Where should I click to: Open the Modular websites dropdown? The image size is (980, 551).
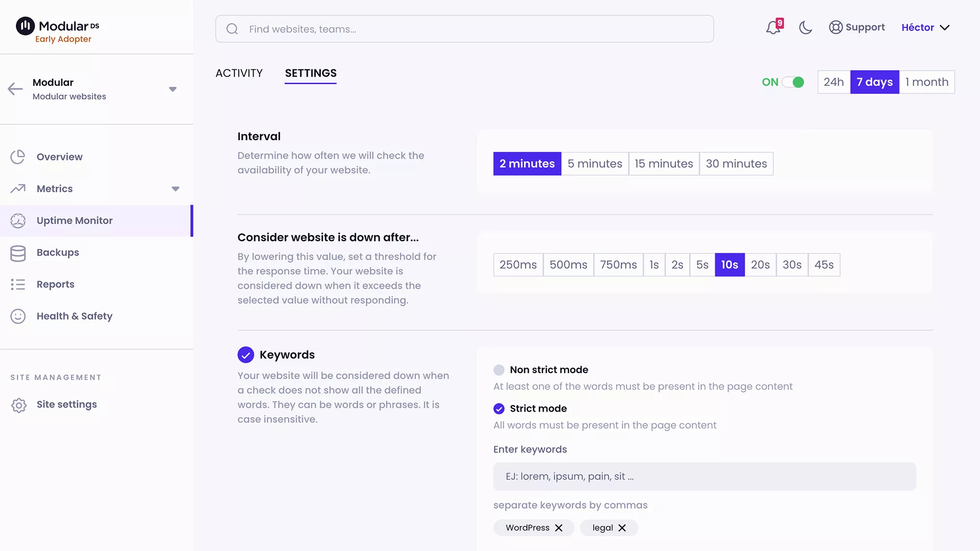point(173,89)
